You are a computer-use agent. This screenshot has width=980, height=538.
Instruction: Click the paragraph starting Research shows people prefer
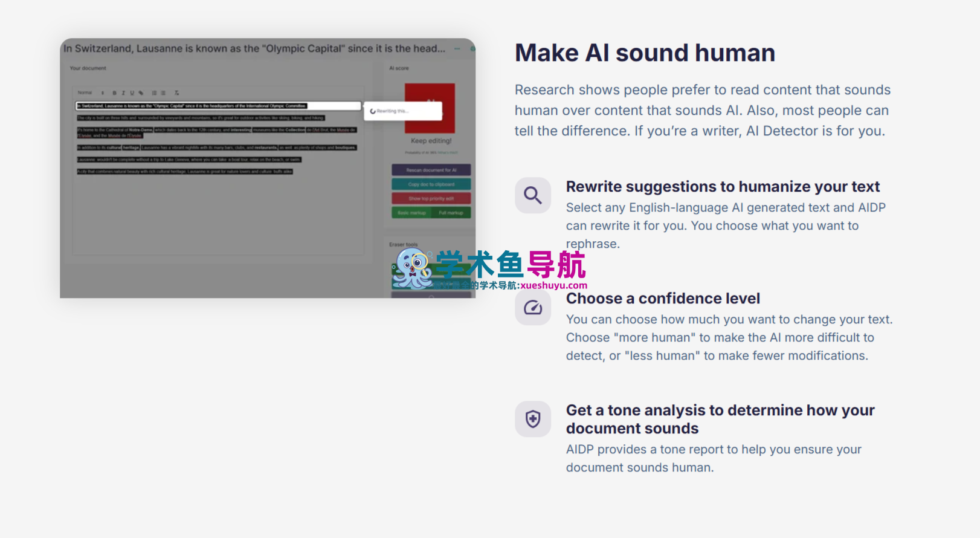click(703, 111)
